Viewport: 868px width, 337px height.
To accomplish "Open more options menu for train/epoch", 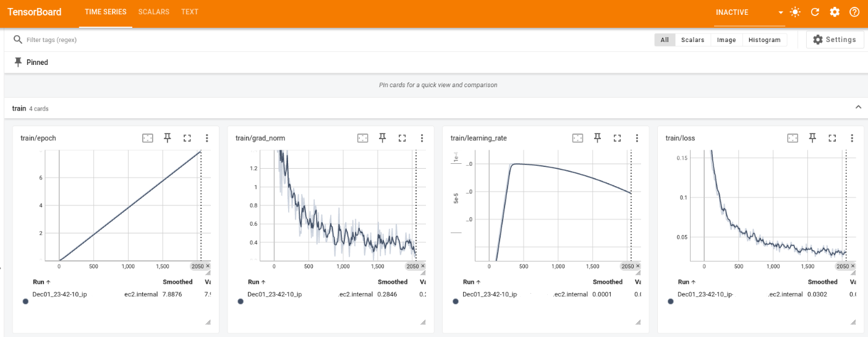I will (x=206, y=138).
